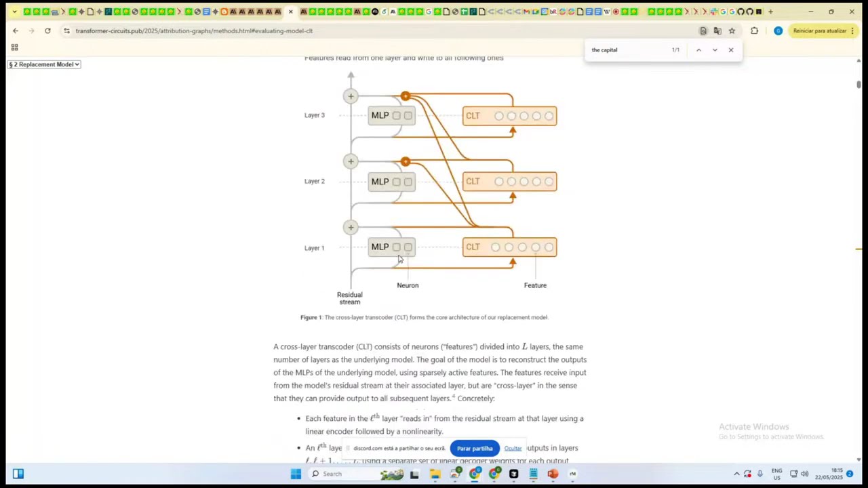Click the 'Neuron' label under diagram
The height and width of the screenshot is (488, 868).
pyautogui.click(x=408, y=285)
